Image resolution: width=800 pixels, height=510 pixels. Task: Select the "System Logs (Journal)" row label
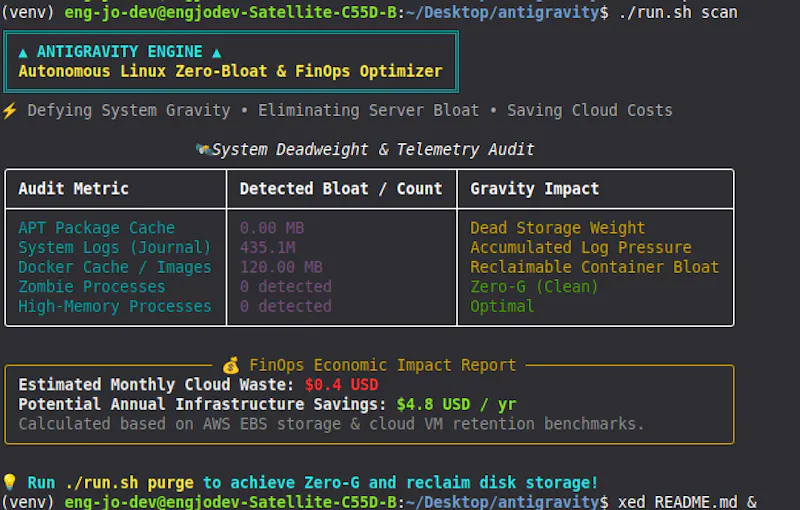point(115,247)
